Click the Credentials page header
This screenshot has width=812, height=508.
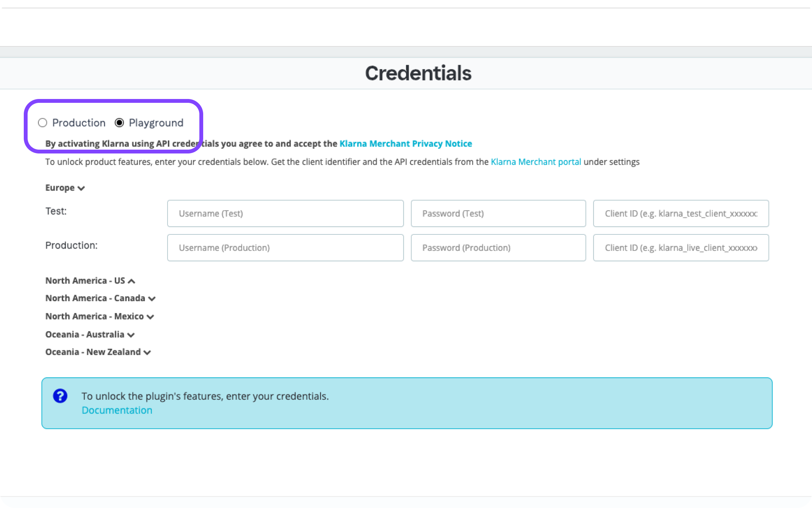(418, 73)
